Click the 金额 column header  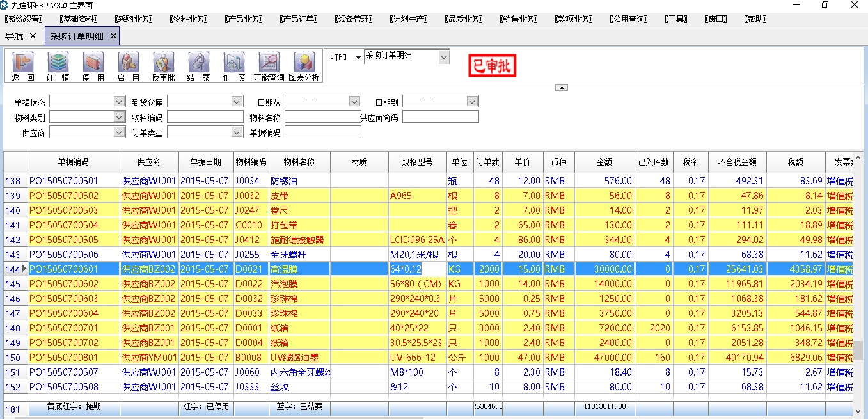click(x=603, y=162)
